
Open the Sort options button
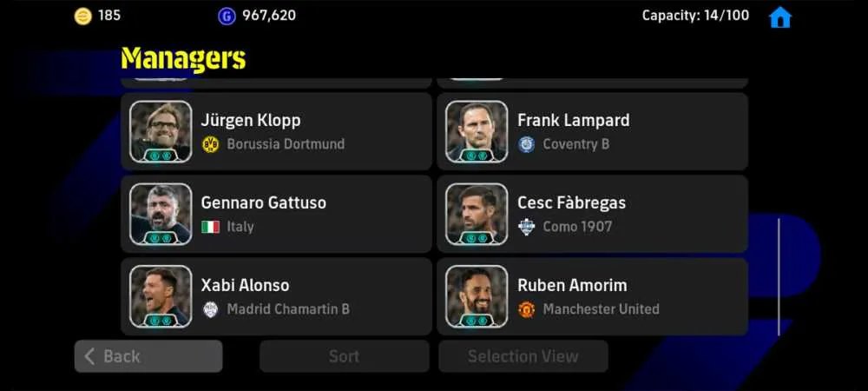pyautogui.click(x=345, y=356)
